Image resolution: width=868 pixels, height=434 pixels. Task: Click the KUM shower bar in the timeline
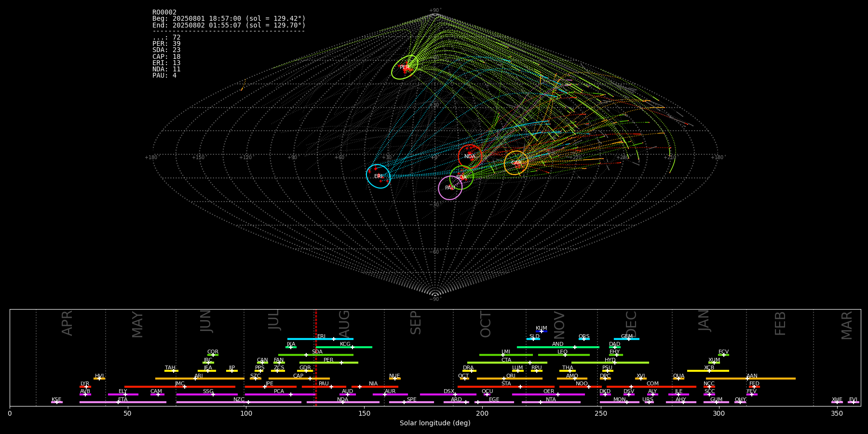point(542,331)
